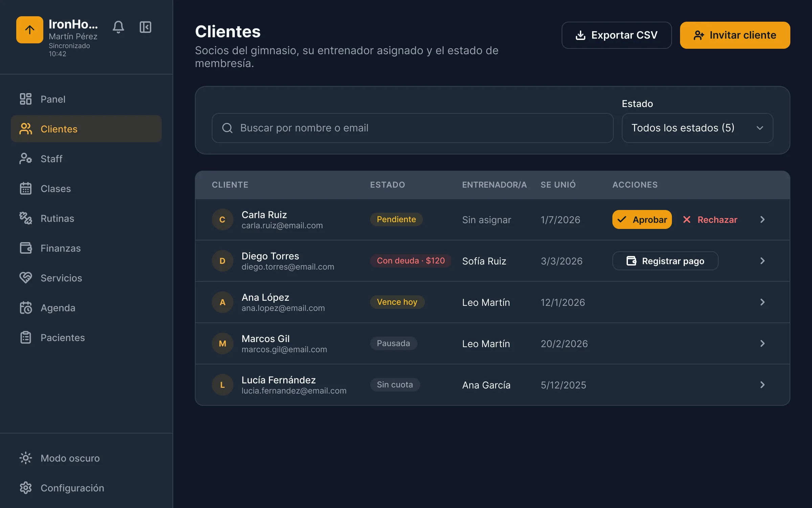This screenshot has height=508, width=812.
Task: Click the Pausada status badge
Action: coord(393,343)
